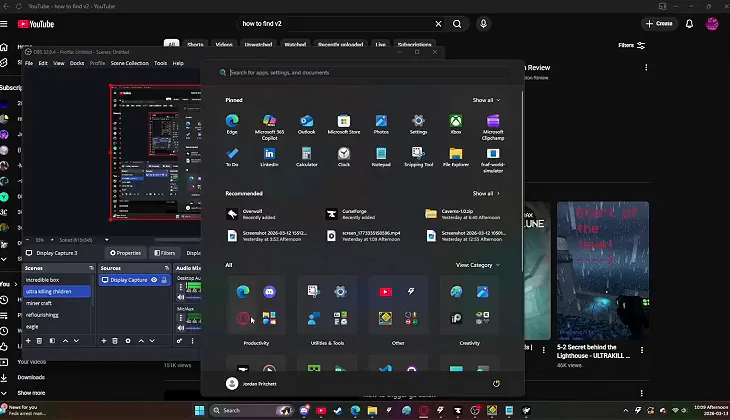Start YouTube voice search with microphone
The image size is (730, 420).
click(x=483, y=24)
